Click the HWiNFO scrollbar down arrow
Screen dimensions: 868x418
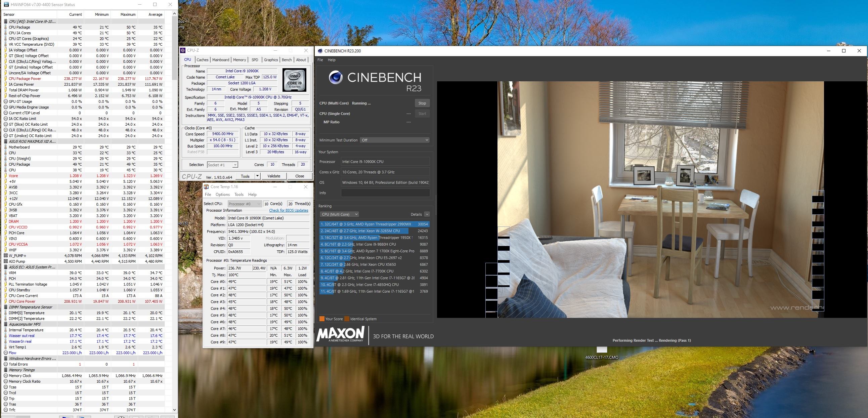pos(174,410)
